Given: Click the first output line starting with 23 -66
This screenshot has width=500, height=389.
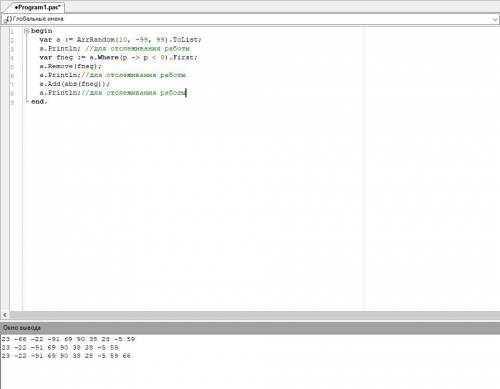Looking at the screenshot, I should [x=68, y=339].
